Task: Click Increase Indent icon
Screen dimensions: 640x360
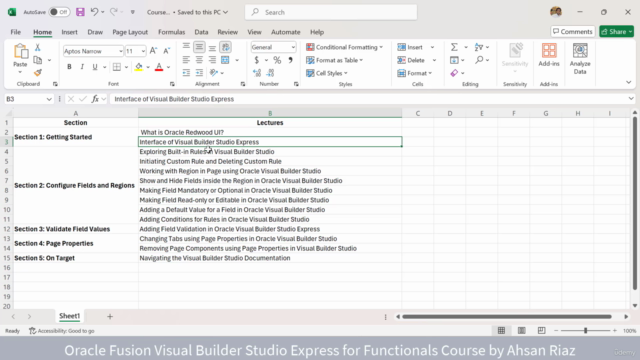Action: tap(199, 73)
